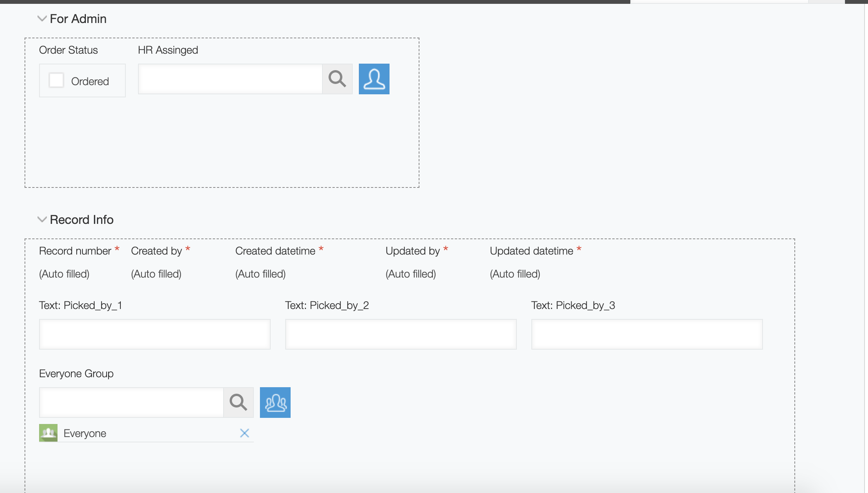Image resolution: width=868 pixels, height=493 pixels.
Task: Click the Everyone Group magnifier search icon
Action: pos(238,402)
